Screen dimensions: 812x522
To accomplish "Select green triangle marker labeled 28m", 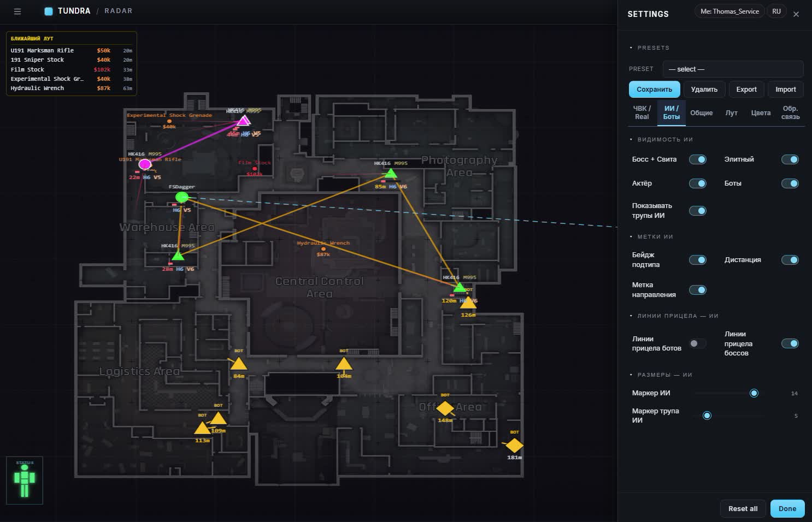I will pyautogui.click(x=178, y=256).
